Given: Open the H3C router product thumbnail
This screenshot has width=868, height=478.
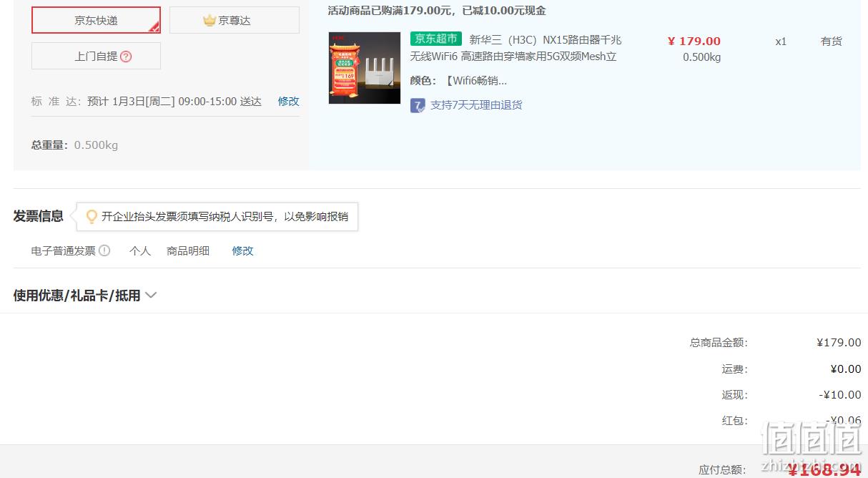Looking at the screenshot, I should (365, 68).
